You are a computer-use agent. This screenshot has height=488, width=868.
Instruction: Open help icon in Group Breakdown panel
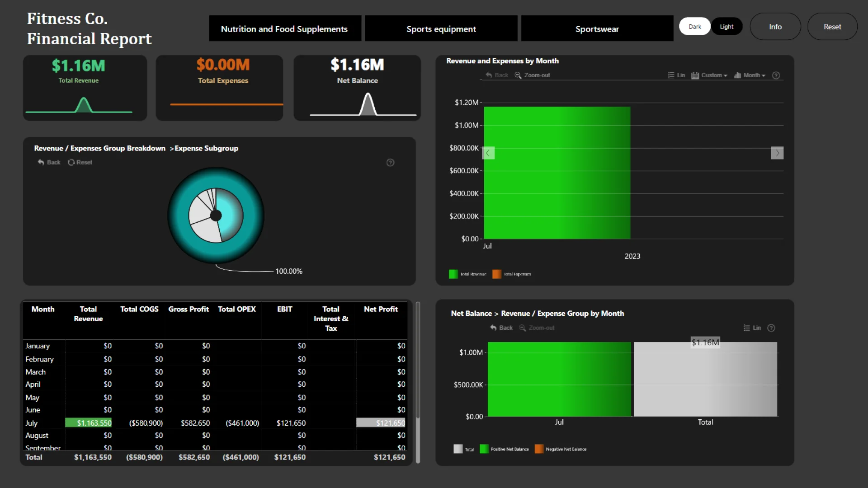pyautogui.click(x=390, y=162)
